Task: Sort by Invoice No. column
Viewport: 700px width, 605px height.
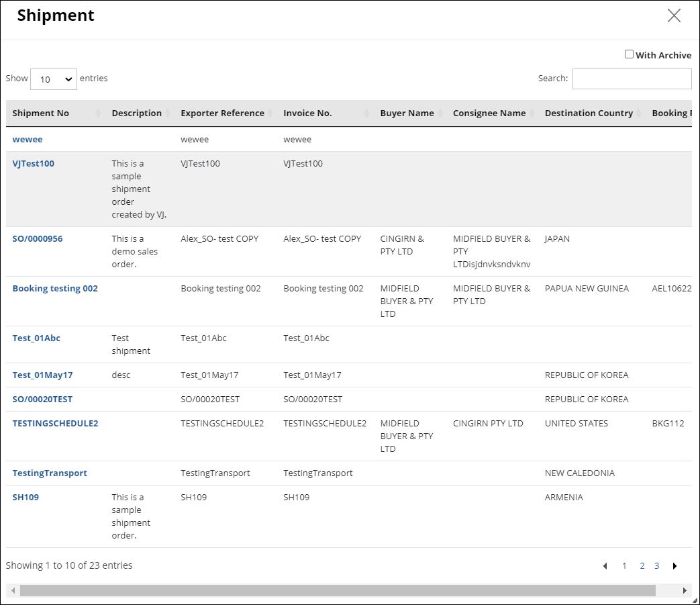Action: [x=326, y=113]
